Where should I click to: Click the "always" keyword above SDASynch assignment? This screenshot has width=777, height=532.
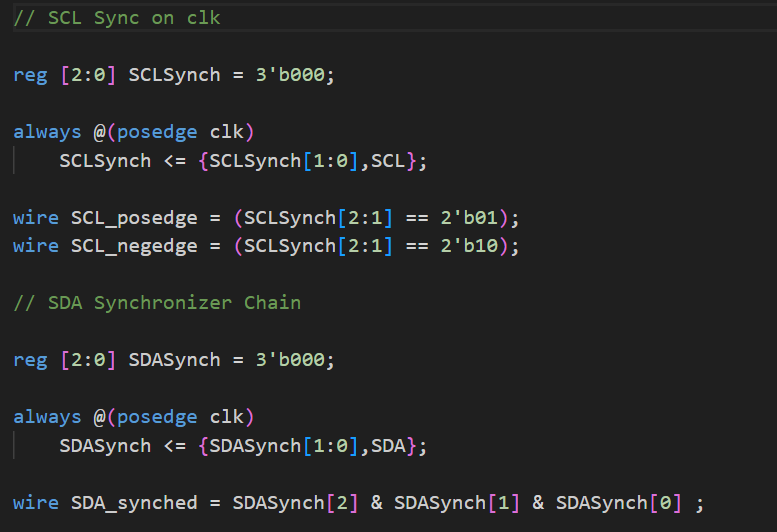pos(47,417)
